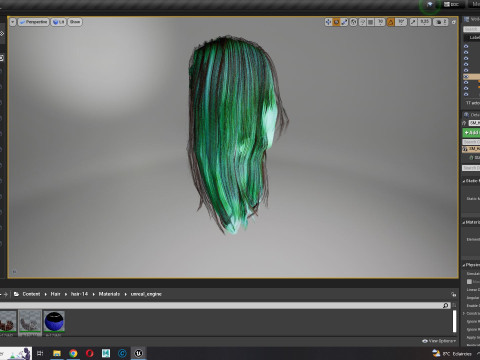Toggle the content browser lock icon
Image resolution: width=480 pixels, height=360 pixels.
(x=453, y=294)
